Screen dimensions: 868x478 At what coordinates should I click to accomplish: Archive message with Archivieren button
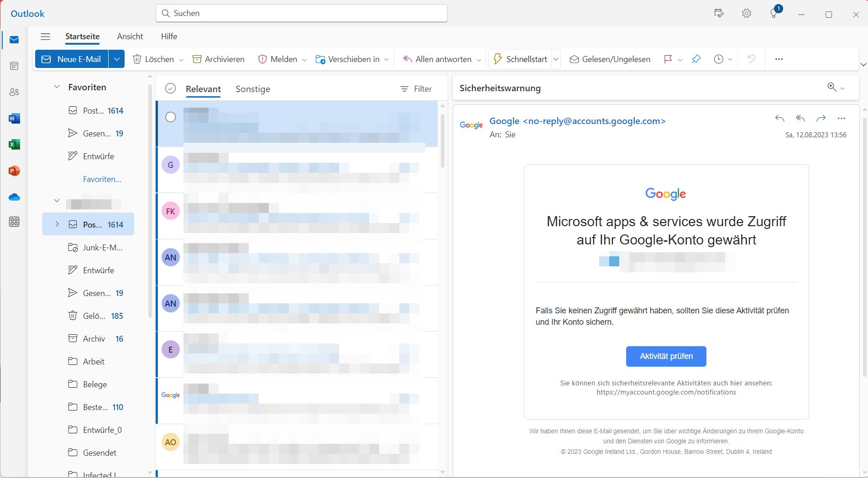pyautogui.click(x=219, y=59)
